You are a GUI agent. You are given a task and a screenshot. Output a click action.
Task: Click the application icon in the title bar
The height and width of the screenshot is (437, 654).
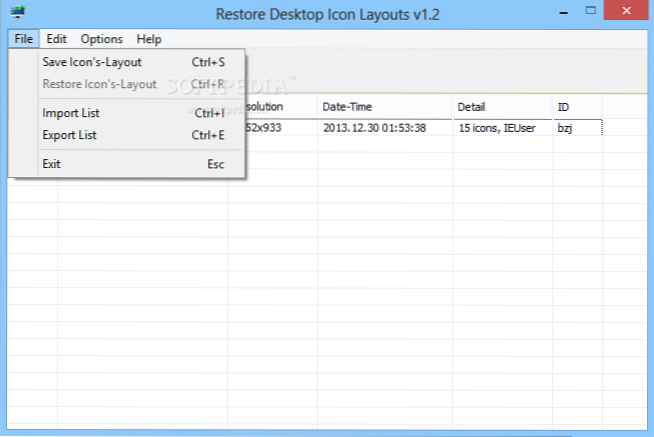pos(17,14)
